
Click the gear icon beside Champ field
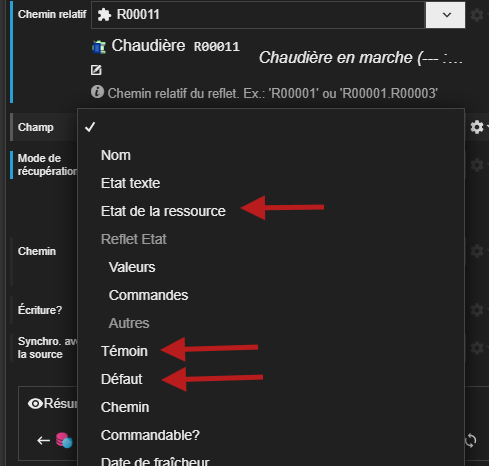coord(477,127)
